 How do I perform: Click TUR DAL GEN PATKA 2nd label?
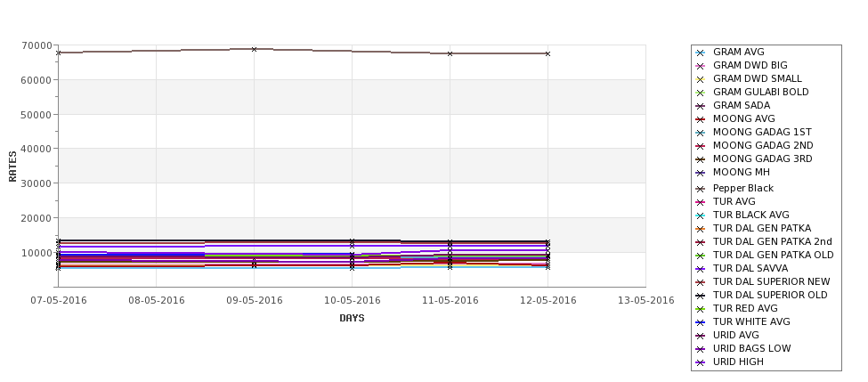[764, 241]
